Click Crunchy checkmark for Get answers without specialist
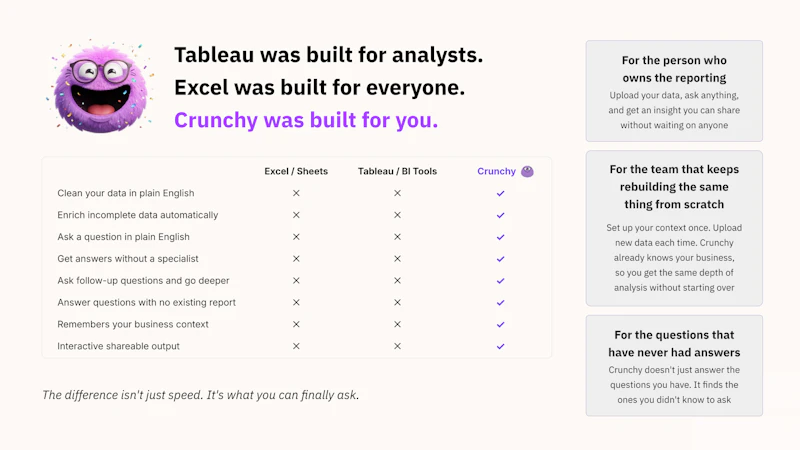Image resolution: width=800 pixels, height=450 pixels. 501,259
